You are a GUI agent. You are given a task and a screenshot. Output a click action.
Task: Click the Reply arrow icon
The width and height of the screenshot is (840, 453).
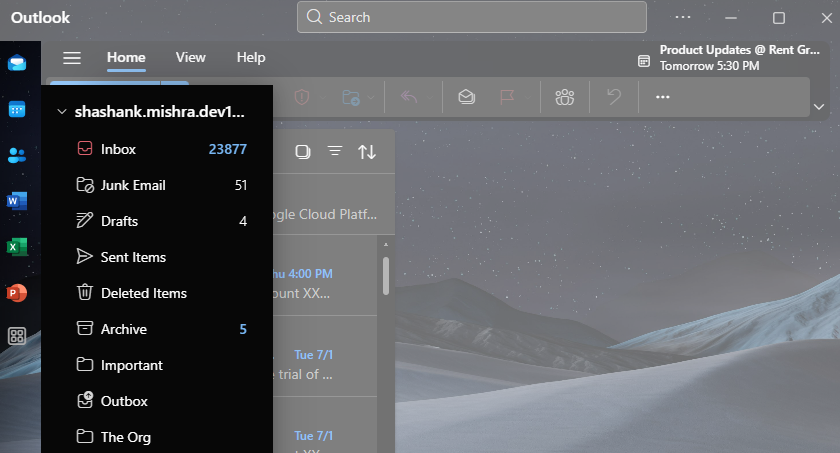pos(409,97)
